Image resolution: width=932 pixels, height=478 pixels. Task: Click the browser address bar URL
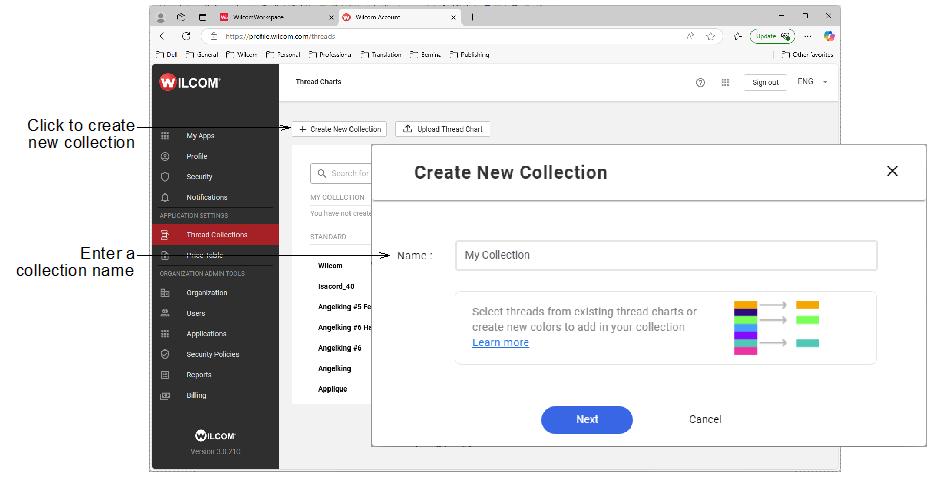(280, 36)
